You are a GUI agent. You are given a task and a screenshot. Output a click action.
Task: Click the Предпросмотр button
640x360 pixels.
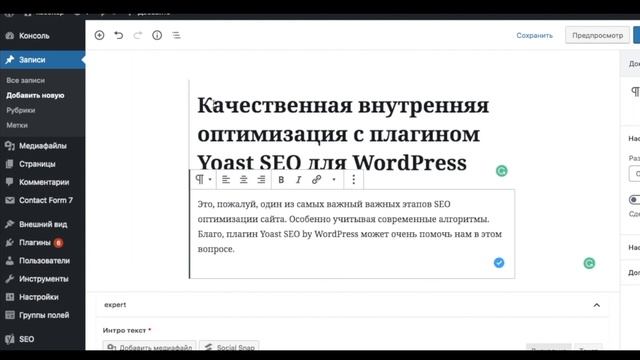click(597, 36)
